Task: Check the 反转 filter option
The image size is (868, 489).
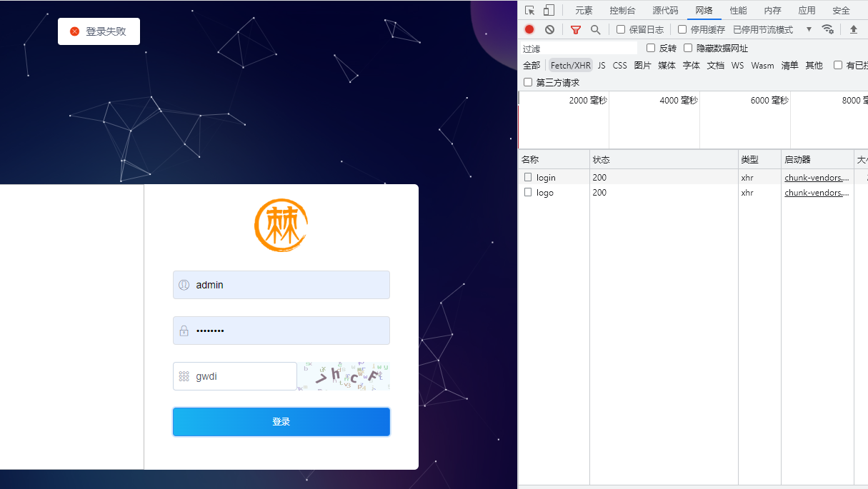Action: coord(651,48)
